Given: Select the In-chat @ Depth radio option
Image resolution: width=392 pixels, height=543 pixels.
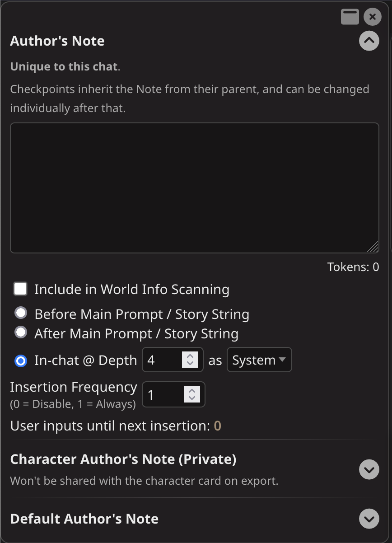Looking at the screenshot, I should 21,360.
